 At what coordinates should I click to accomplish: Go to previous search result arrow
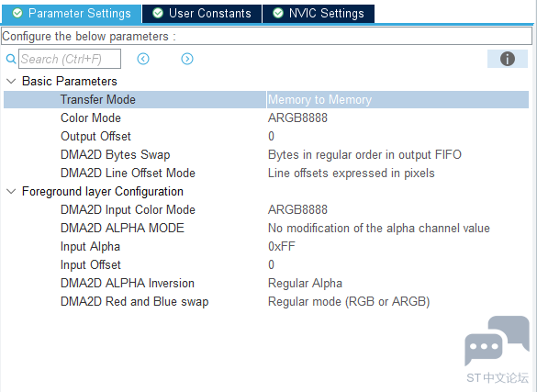[143, 59]
